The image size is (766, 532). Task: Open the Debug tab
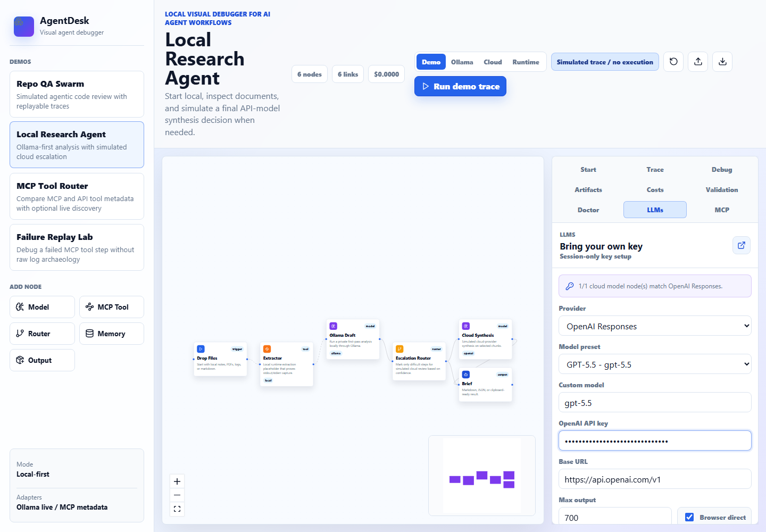point(722,170)
